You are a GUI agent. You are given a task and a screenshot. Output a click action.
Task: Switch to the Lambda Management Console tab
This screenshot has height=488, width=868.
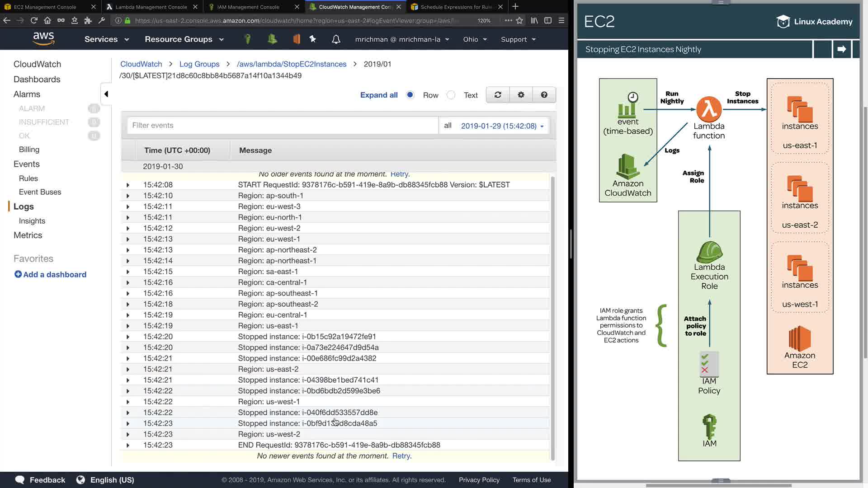click(x=151, y=7)
